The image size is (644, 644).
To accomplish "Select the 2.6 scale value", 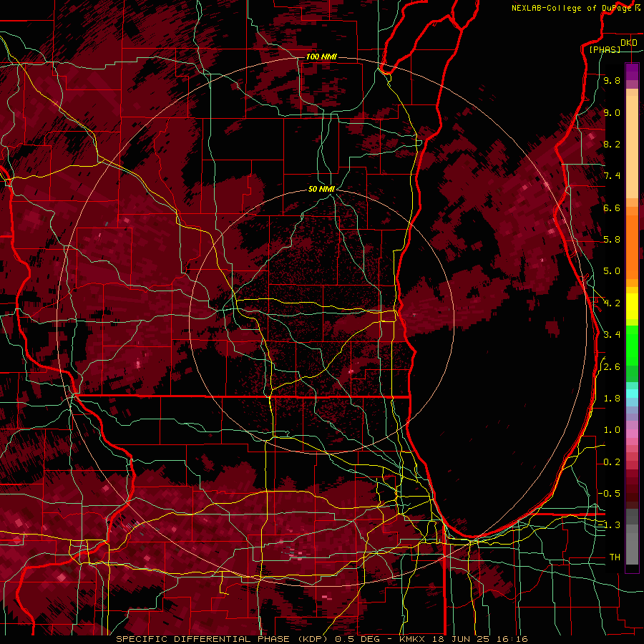I will pyautogui.click(x=612, y=367).
